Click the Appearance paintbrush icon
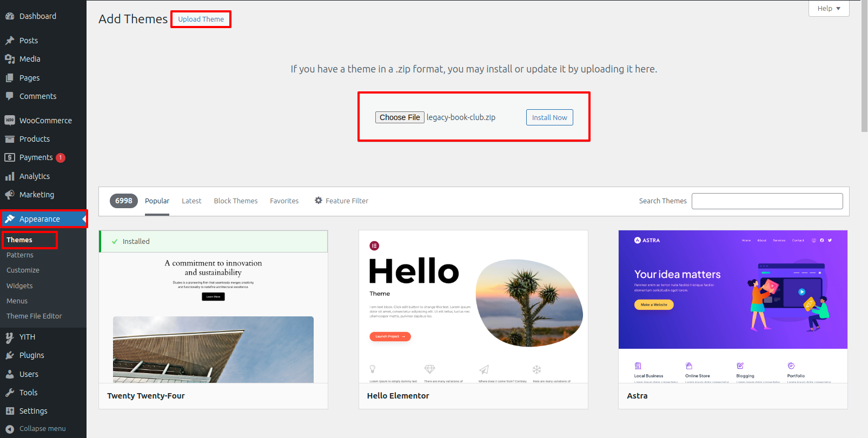 pyautogui.click(x=10, y=219)
